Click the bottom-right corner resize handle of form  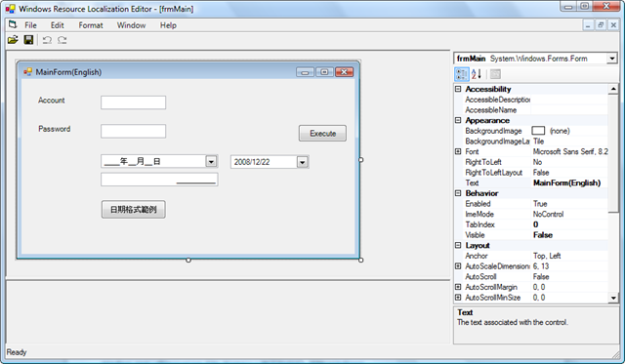360,260
